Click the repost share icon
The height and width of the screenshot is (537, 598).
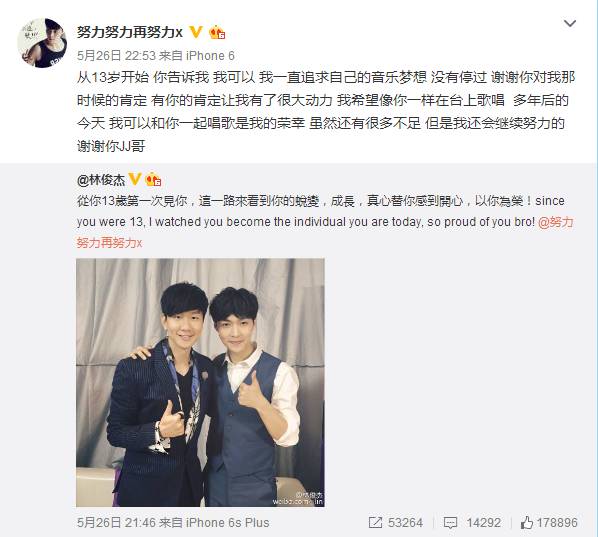(375, 523)
